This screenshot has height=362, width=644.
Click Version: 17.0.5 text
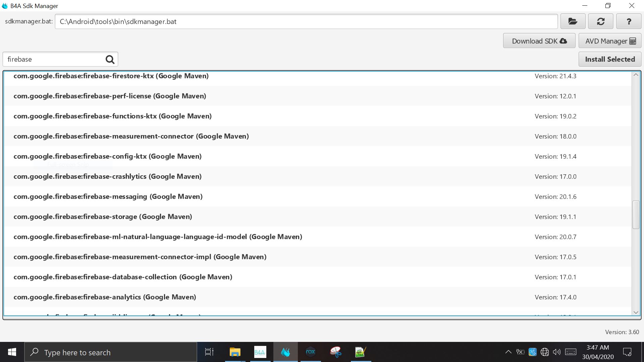pyautogui.click(x=555, y=257)
